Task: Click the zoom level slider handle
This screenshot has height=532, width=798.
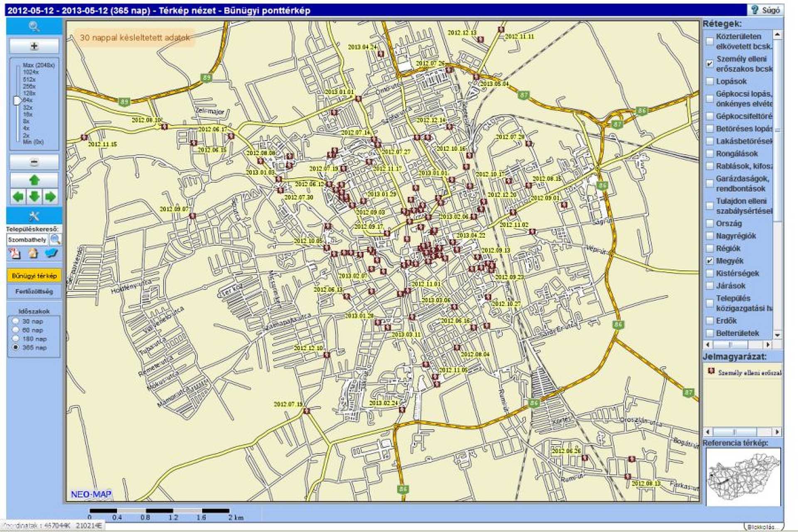Action: click(x=17, y=101)
